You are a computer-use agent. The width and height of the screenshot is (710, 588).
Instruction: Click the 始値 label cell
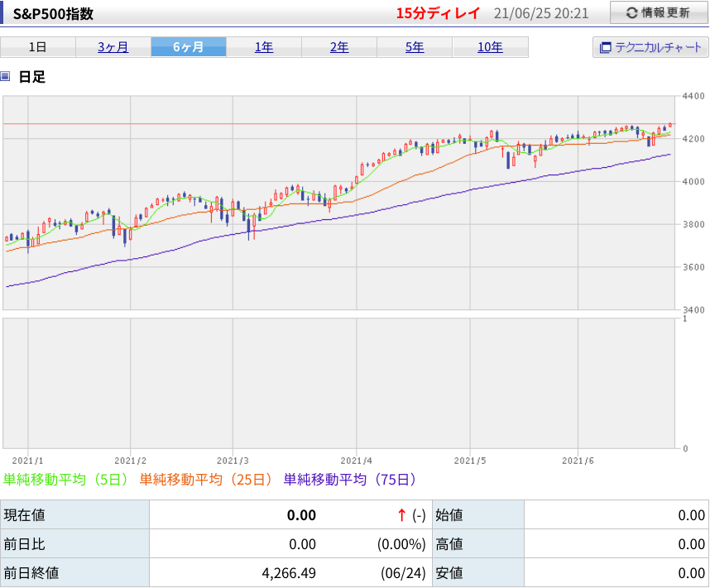[x=478, y=515]
